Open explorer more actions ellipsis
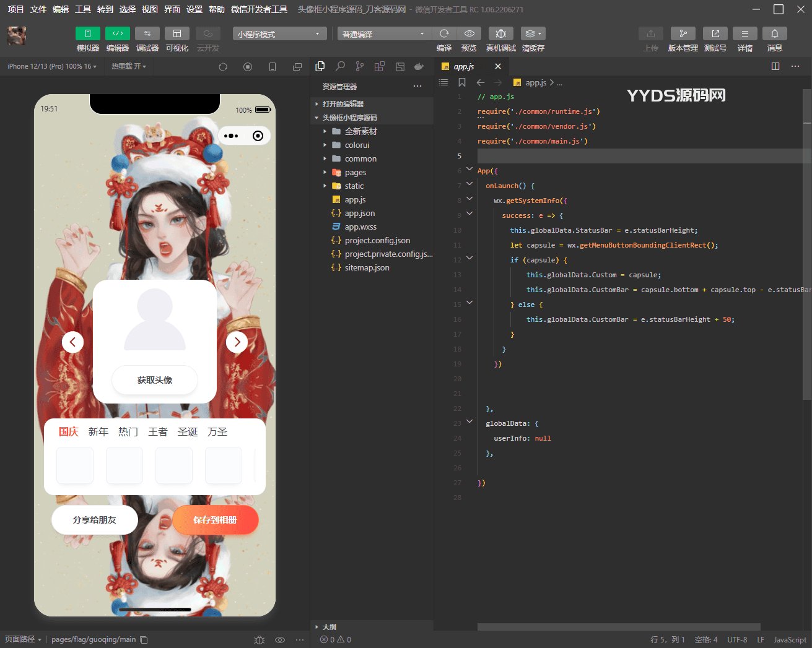812x648 pixels. [417, 87]
